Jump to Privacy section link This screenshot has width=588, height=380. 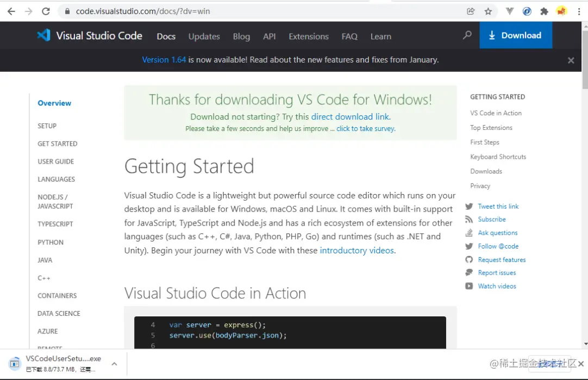(480, 186)
